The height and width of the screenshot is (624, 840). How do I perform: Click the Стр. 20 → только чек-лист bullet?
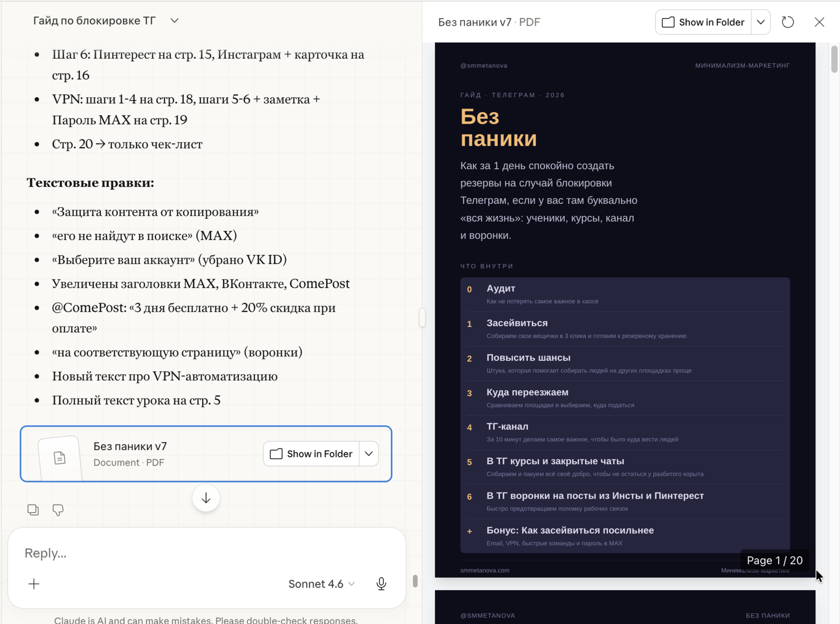(127, 144)
